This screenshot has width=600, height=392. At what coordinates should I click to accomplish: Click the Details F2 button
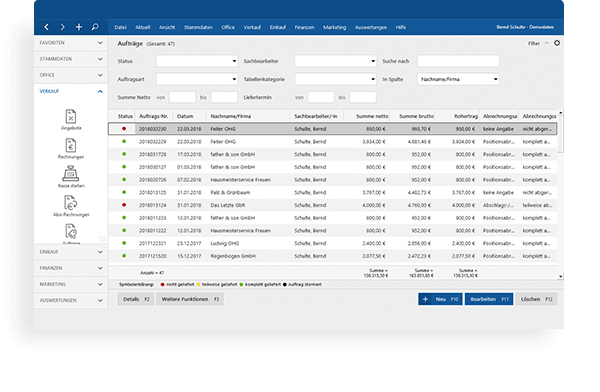(135, 299)
